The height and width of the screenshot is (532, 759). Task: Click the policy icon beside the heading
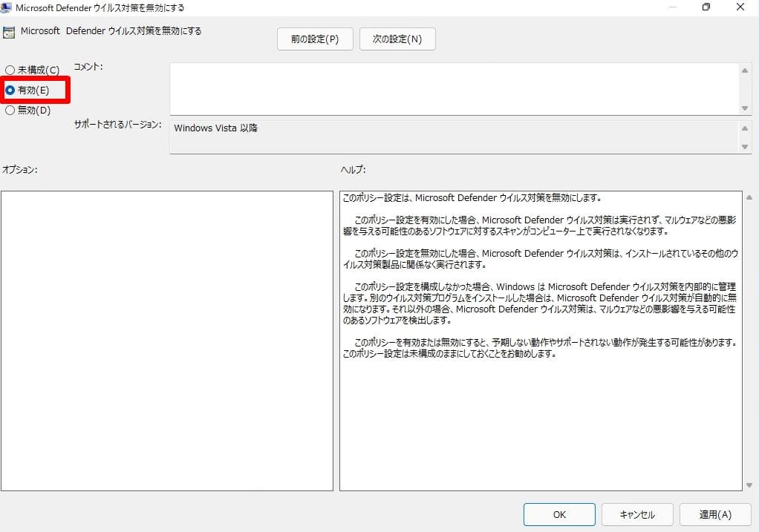pos(9,33)
